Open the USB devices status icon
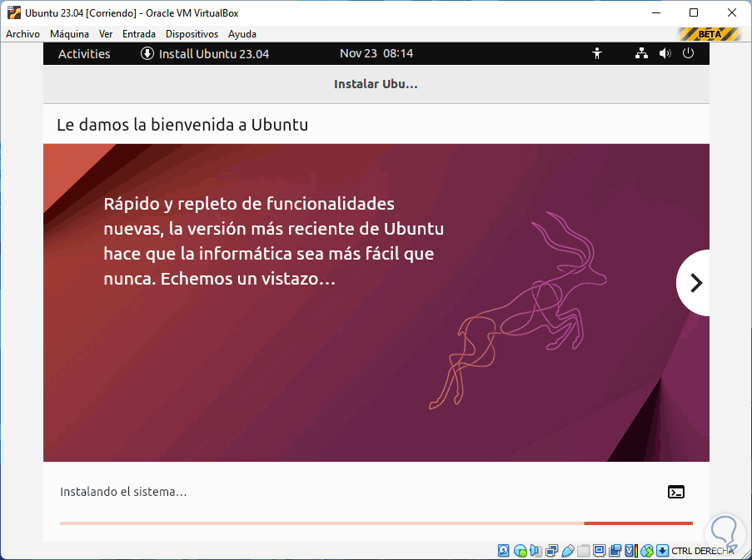 pos(568,550)
